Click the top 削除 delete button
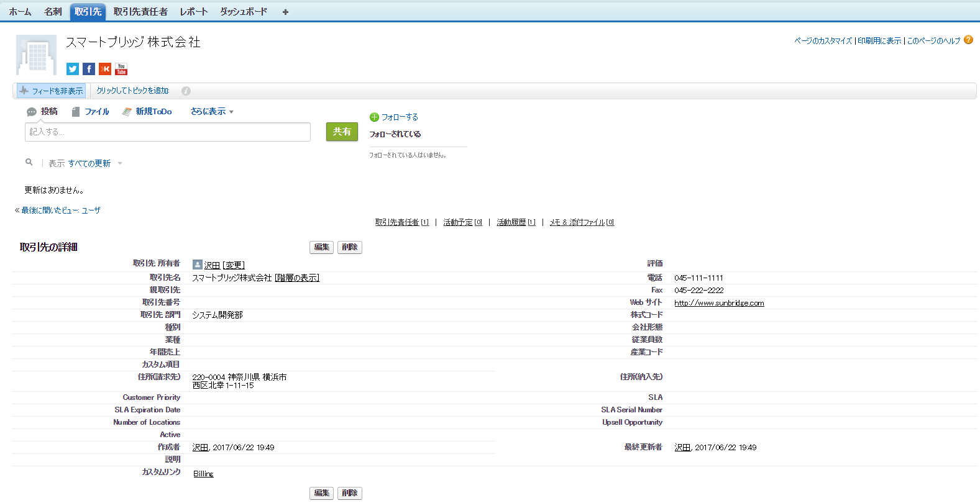The image size is (980, 503). (x=350, y=247)
